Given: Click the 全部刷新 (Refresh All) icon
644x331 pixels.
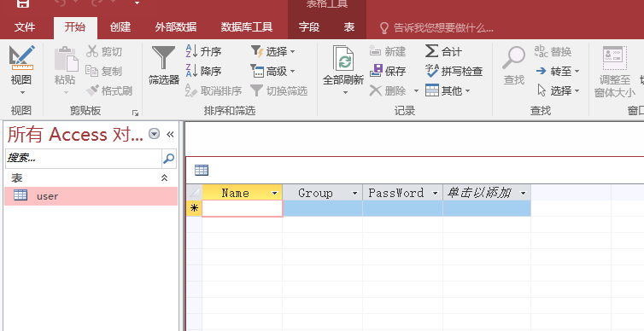Looking at the screenshot, I should pyautogui.click(x=343, y=58).
